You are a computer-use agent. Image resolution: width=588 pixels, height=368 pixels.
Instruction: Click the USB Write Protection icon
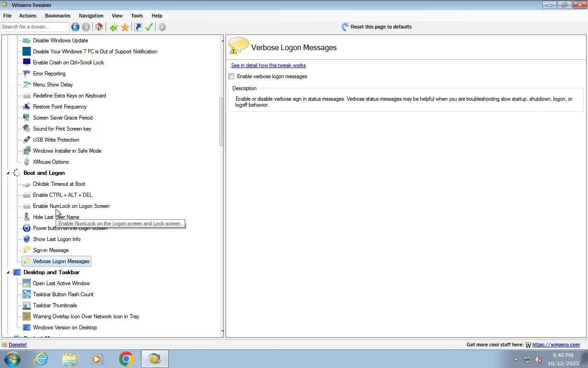pyautogui.click(x=27, y=140)
